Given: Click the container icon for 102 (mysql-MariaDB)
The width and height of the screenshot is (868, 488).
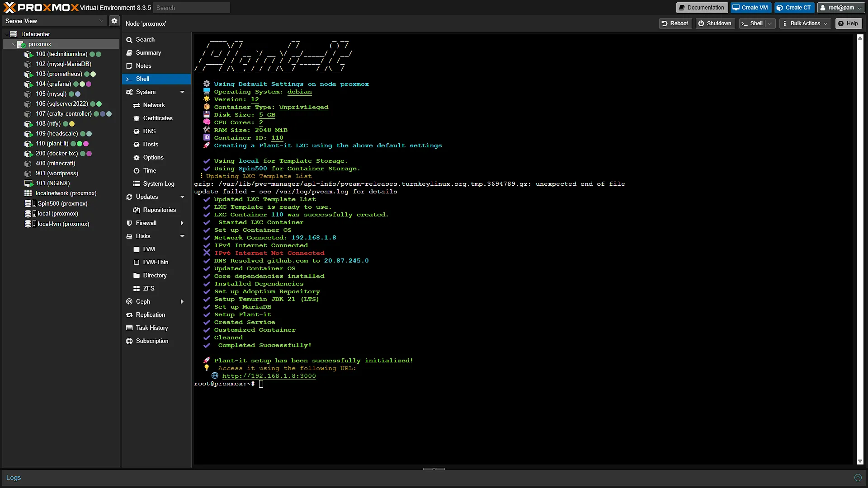Looking at the screenshot, I should (x=28, y=64).
